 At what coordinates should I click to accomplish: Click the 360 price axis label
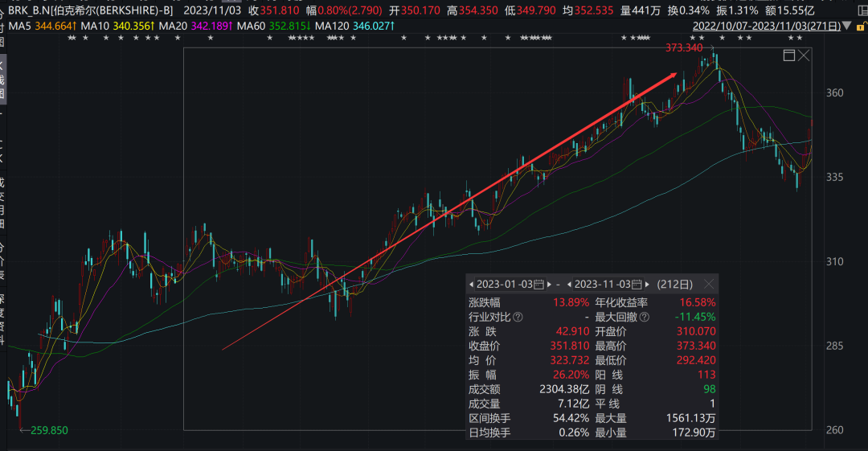[x=835, y=93]
